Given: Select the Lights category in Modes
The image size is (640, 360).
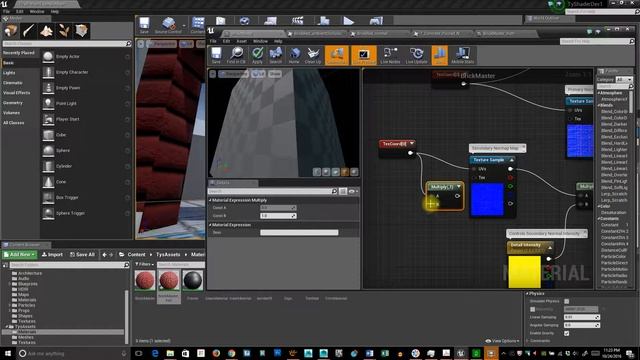Looking at the screenshot, I should coord(9,73).
